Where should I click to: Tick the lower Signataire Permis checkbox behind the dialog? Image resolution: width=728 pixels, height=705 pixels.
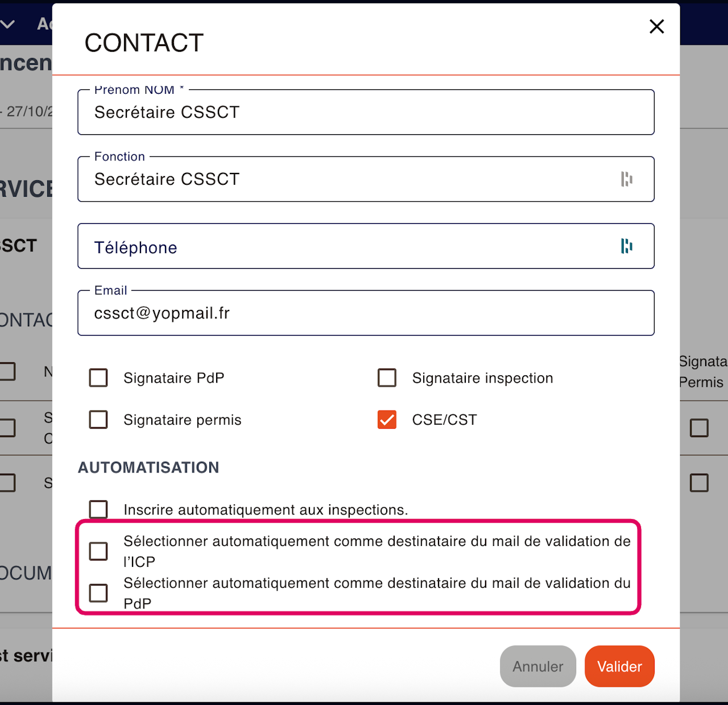[x=699, y=483]
